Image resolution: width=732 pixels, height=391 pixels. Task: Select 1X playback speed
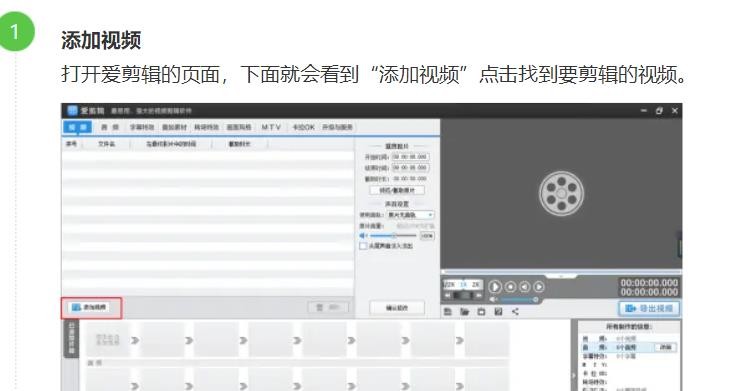tap(463, 284)
